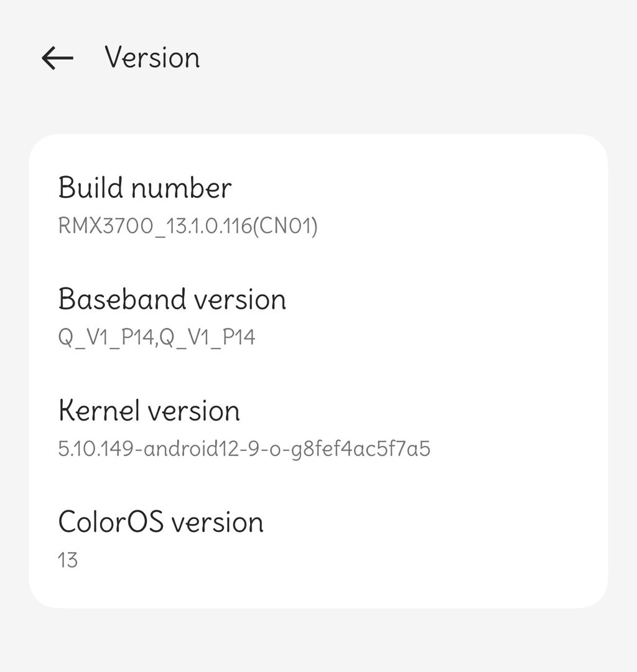Click the (CN01) suffix of build number
Image resolution: width=637 pixels, height=672 pixels.
[291, 226]
